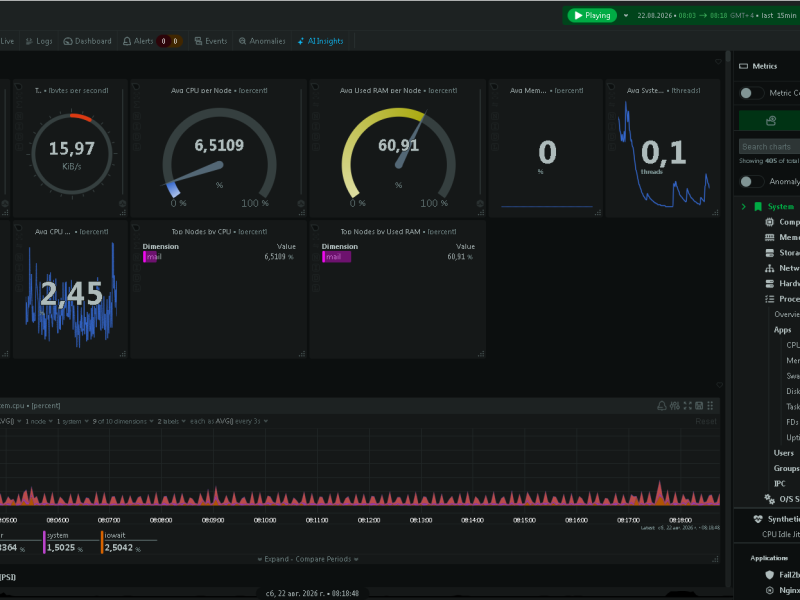Click the iowait orange color legend marker
This screenshot has width=800, height=600.
coord(102,542)
